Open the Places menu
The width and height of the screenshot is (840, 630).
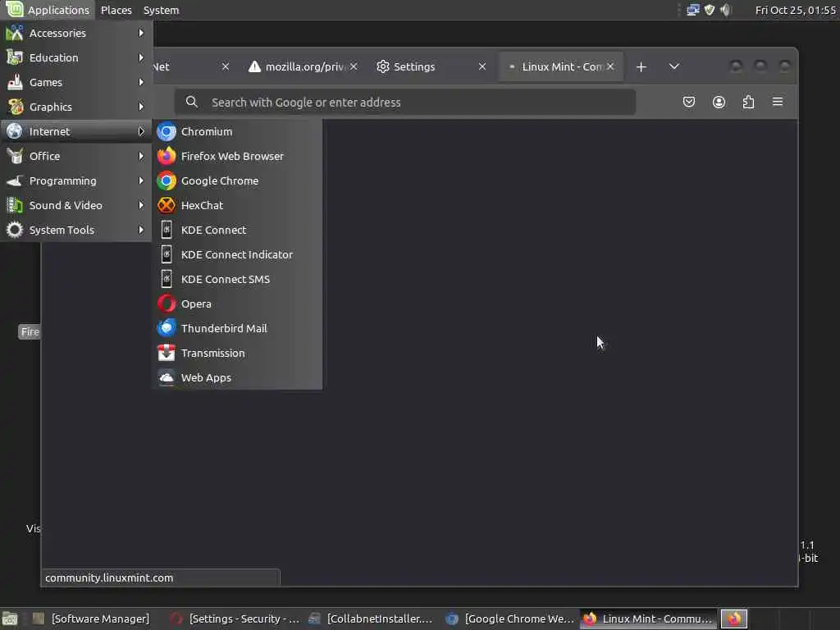click(116, 10)
